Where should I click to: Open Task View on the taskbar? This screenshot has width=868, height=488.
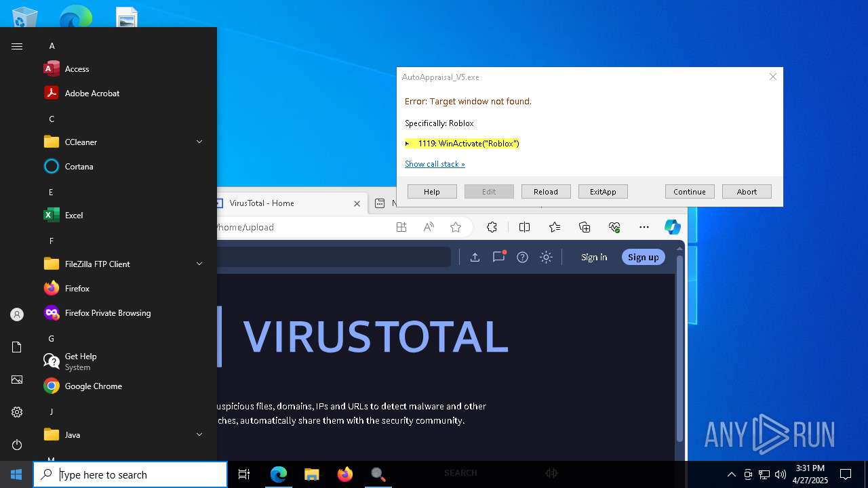tap(244, 474)
